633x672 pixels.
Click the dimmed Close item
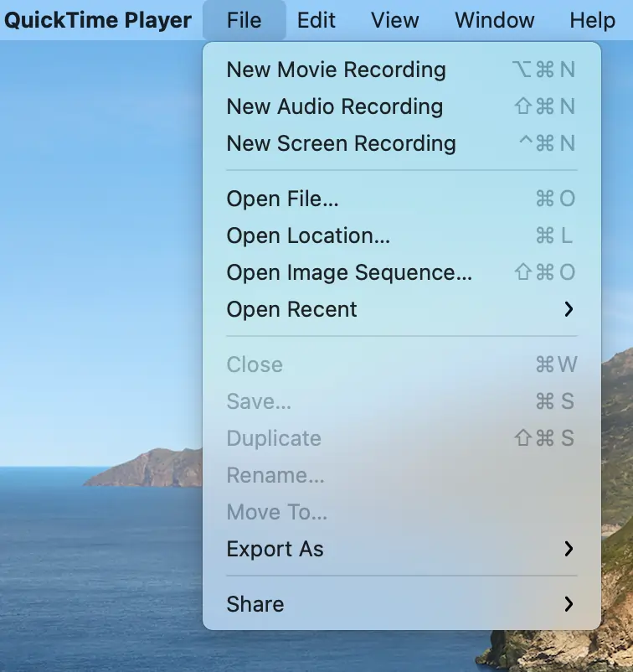click(x=402, y=364)
